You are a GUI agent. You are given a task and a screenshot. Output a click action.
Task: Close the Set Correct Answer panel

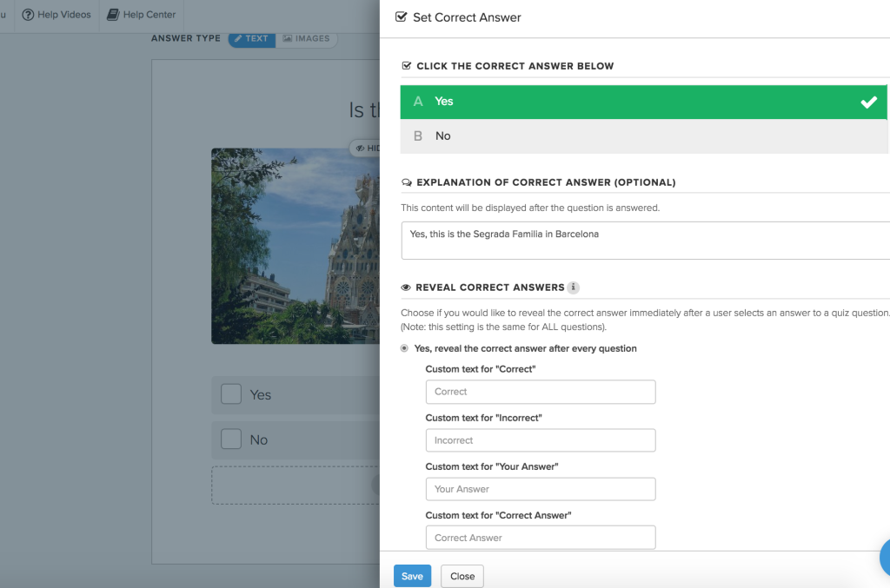pos(462,576)
